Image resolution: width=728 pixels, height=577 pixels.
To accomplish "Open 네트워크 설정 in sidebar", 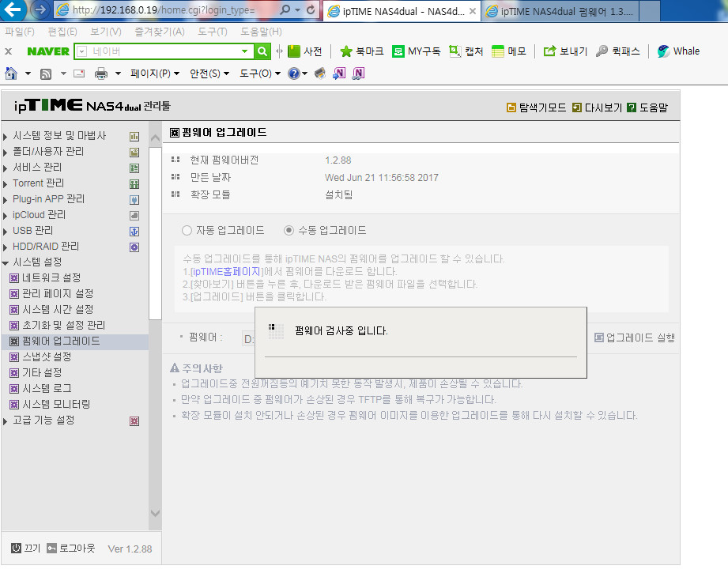I will point(51,277).
